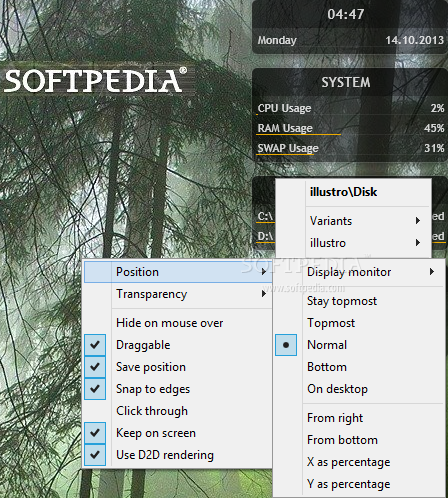Select Bottom position

point(360,367)
